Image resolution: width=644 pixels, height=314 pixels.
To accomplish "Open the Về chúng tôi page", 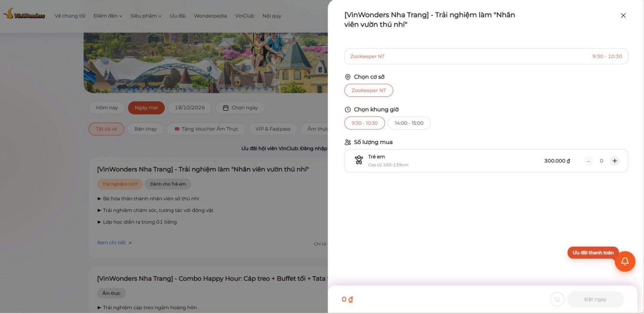I will (x=70, y=16).
